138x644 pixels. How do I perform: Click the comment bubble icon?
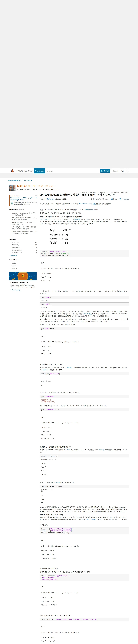click(120, 199)
